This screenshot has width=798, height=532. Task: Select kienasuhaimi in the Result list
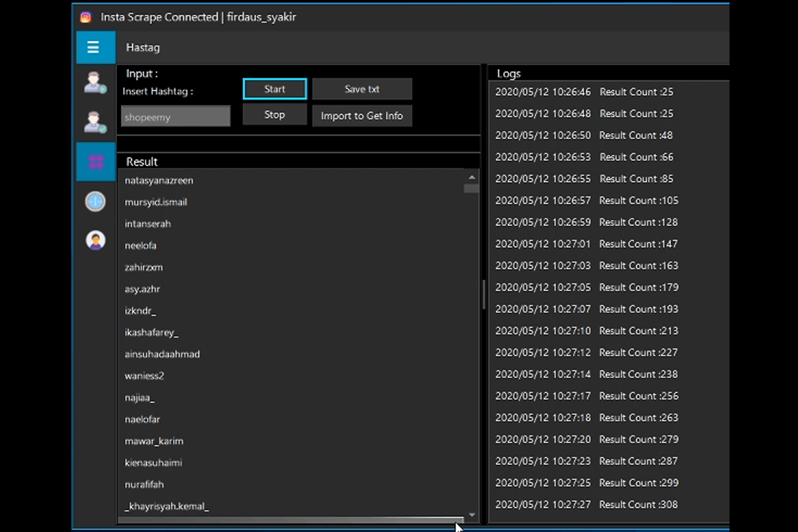click(x=153, y=462)
